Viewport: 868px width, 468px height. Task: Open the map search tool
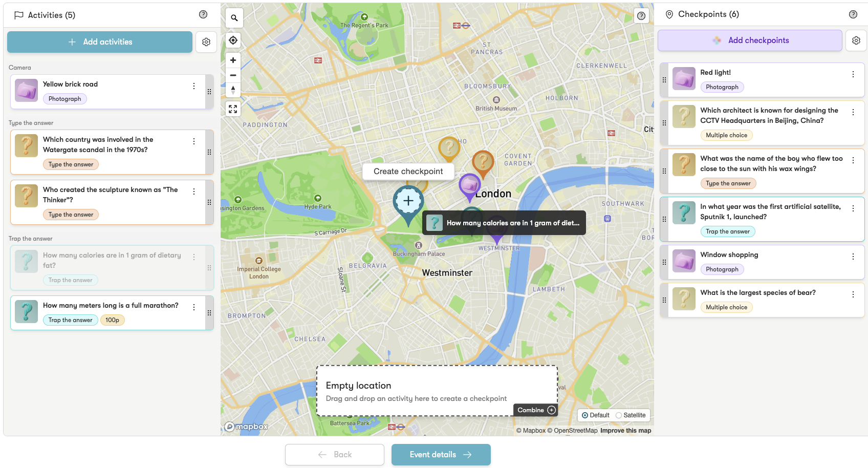point(234,18)
